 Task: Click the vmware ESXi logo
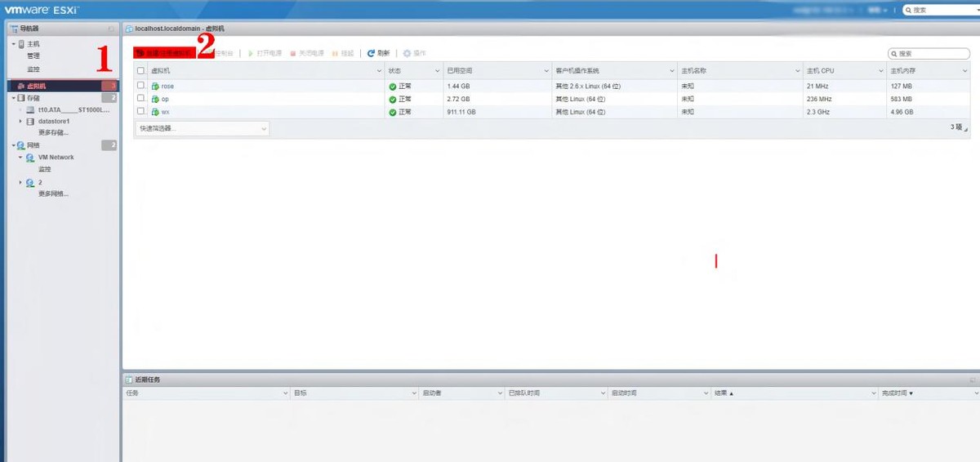click(42, 9)
